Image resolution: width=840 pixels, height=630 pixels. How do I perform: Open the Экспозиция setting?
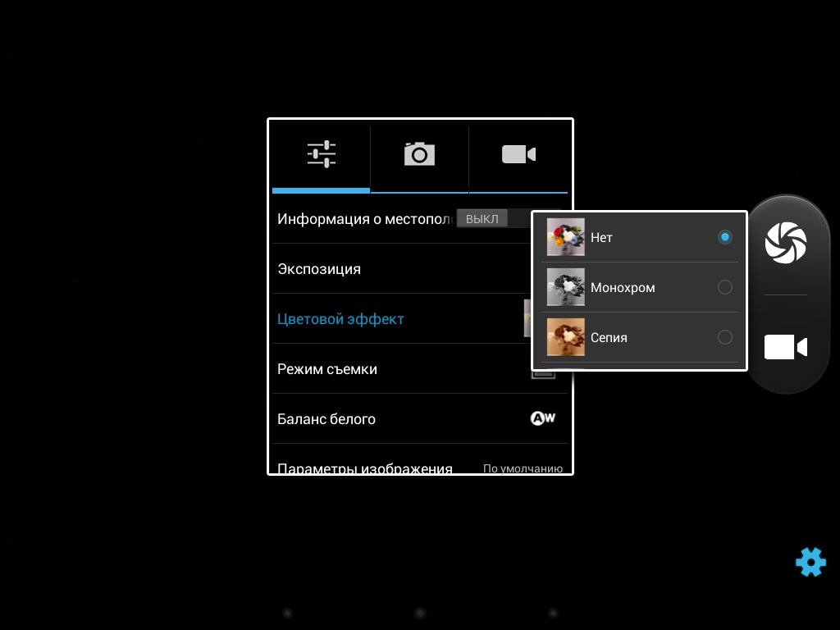319,269
